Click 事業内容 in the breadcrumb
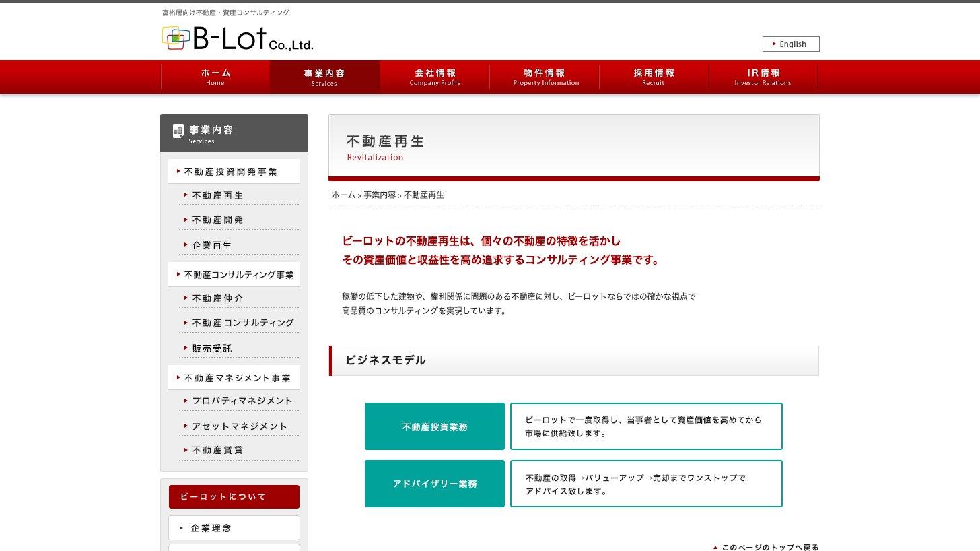The image size is (980, 551). pyautogui.click(x=380, y=195)
